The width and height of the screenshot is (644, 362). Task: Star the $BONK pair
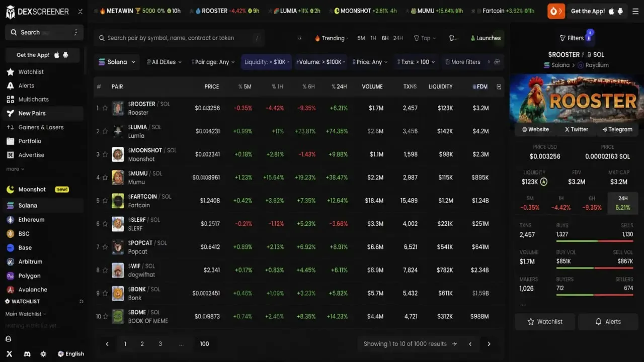[x=105, y=293]
